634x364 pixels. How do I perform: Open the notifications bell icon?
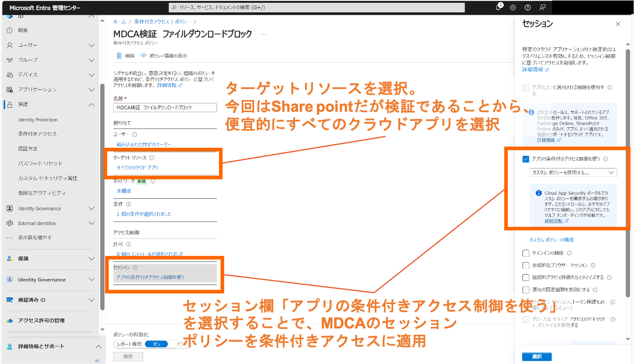coord(498,8)
